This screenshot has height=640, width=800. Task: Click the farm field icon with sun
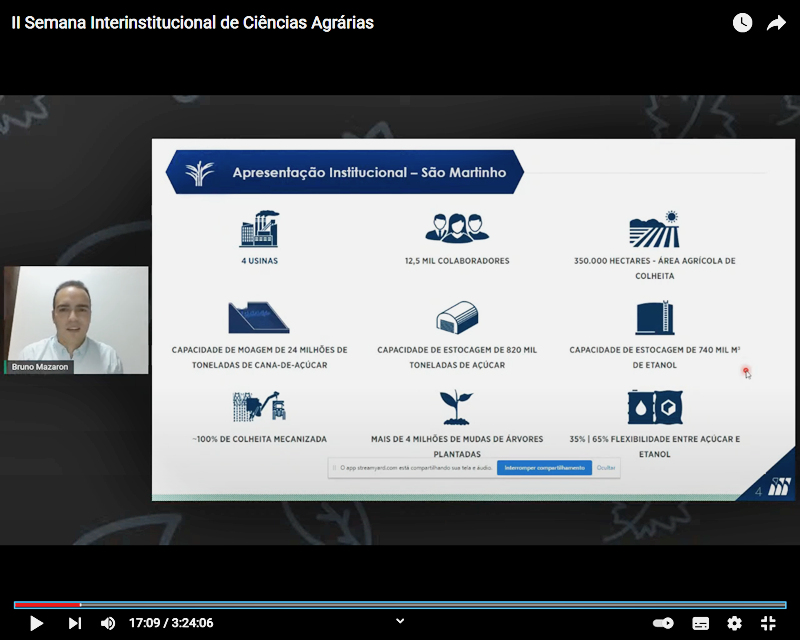pyautogui.click(x=655, y=229)
